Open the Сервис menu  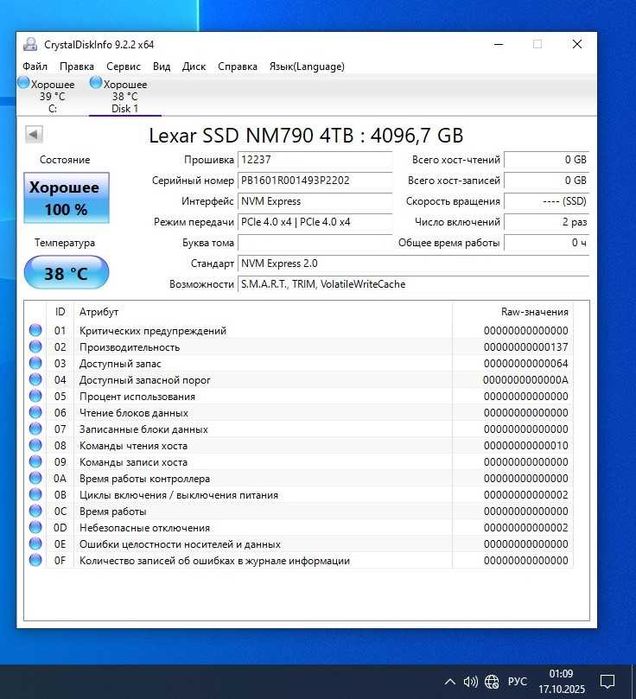point(123,66)
